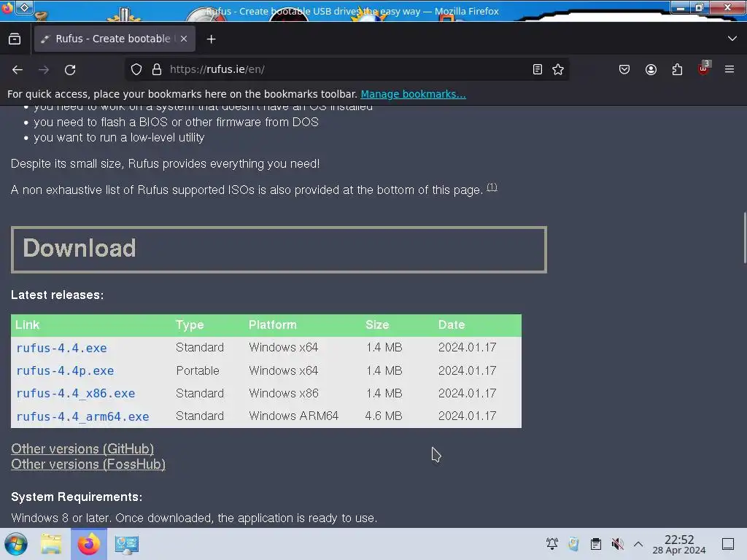This screenshot has width=747, height=560.
Task: Follow the footnote (1) superscript link
Action: [492, 187]
